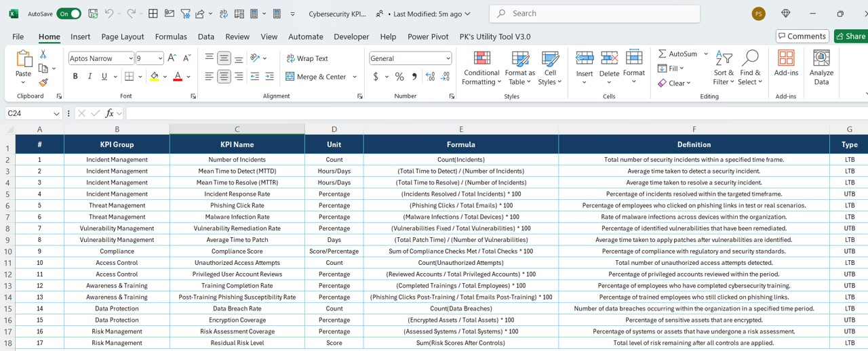Turn off the AutoSave switch
The height and width of the screenshot is (351, 868).
(69, 14)
